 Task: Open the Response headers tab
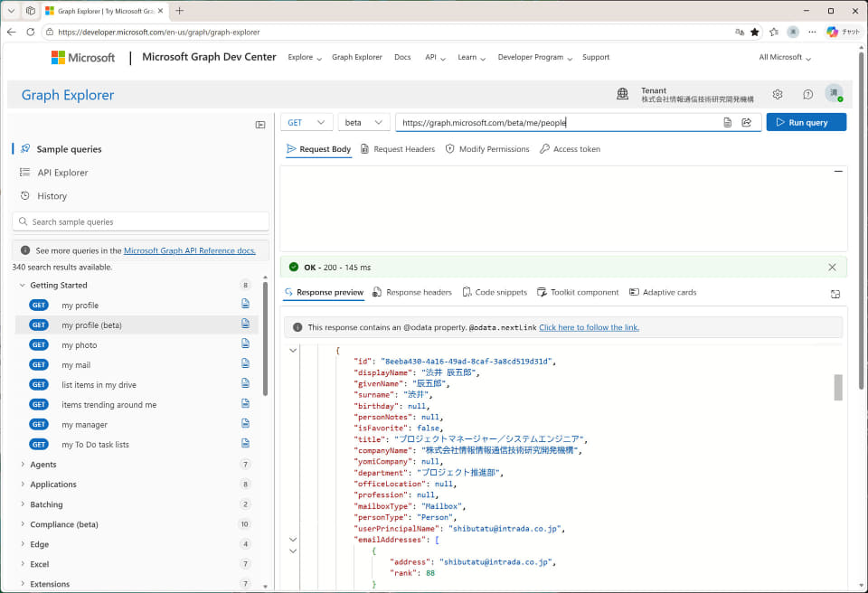(x=412, y=292)
